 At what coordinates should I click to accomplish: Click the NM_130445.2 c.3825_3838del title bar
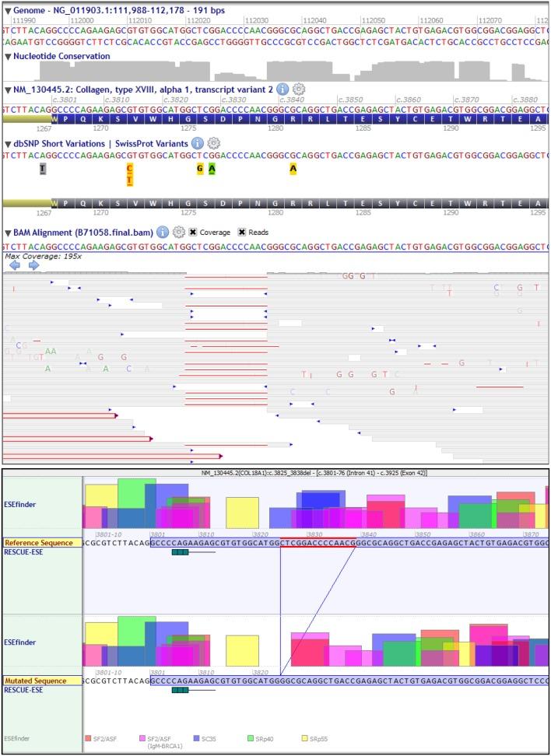point(314,473)
